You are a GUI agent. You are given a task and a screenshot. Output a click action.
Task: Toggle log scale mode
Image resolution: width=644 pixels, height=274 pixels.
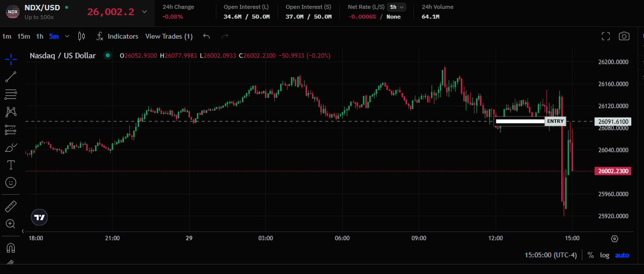pos(605,255)
